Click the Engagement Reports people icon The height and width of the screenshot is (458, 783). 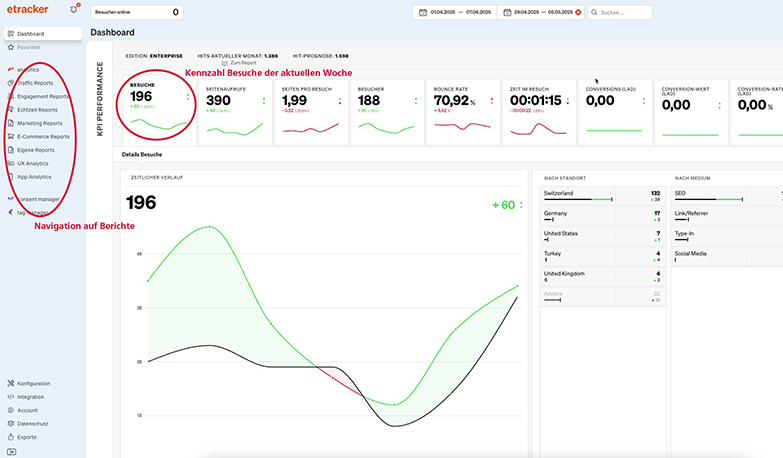11,96
